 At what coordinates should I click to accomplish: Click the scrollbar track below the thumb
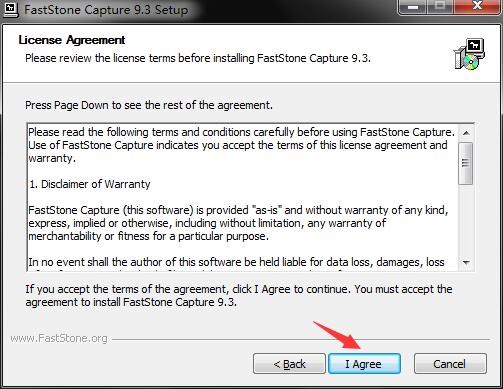tap(466, 219)
